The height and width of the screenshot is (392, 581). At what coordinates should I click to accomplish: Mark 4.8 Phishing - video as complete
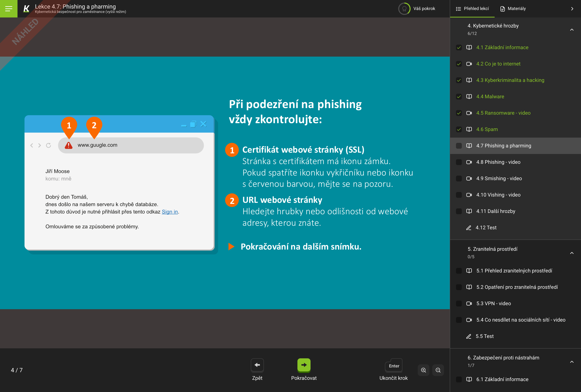[459, 162]
